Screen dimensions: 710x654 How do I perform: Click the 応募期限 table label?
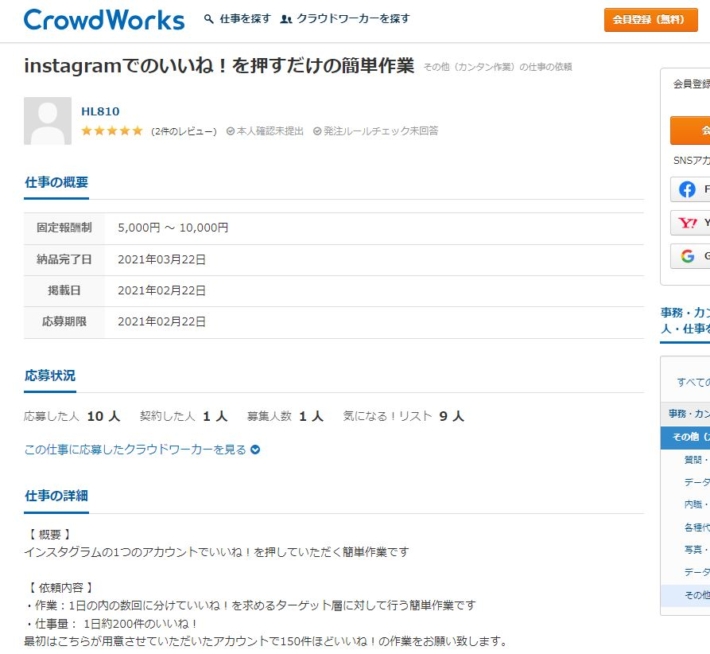[x=64, y=322]
